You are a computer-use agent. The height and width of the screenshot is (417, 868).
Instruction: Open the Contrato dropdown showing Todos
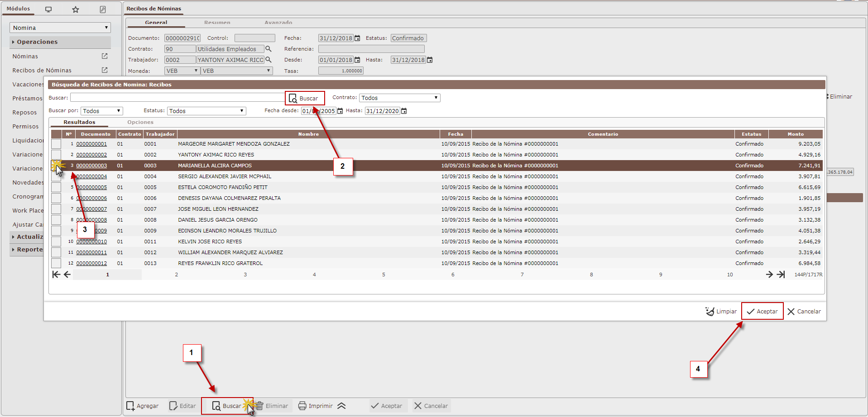tap(399, 98)
